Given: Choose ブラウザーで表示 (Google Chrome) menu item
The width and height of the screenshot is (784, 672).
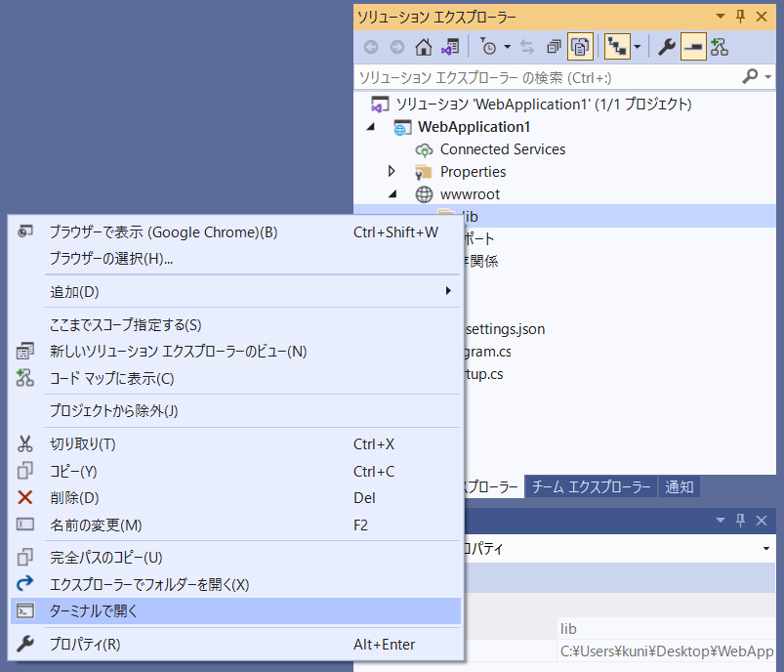Looking at the screenshot, I should click(235, 232).
